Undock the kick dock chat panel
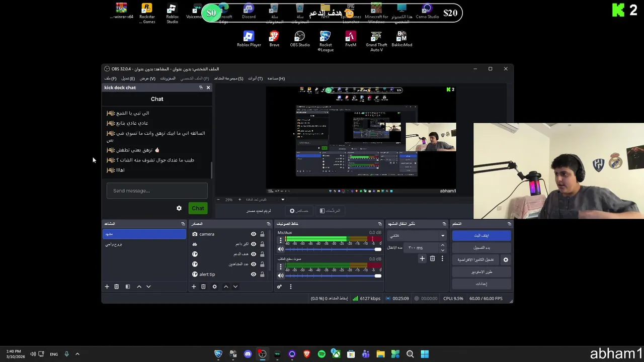The image size is (644, 362). click(x=201, y=87)
